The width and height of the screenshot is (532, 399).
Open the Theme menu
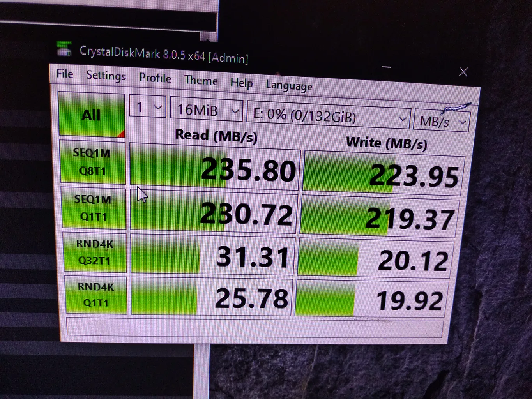pyautogui.click(x=201, y=81)
